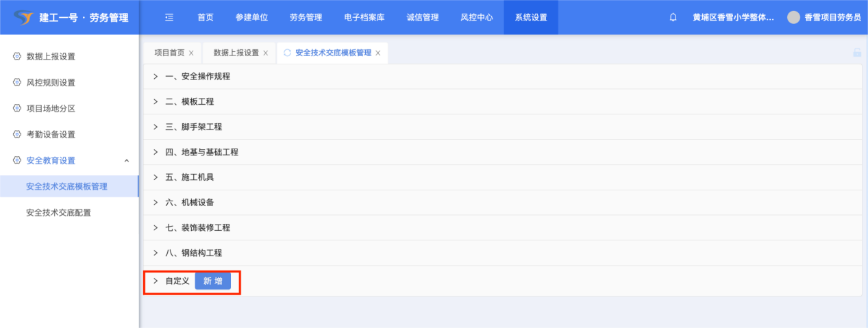Viewport: 868px width, 328px height.
Task: Close the 项目首页 tab
Action: (191, 53)
